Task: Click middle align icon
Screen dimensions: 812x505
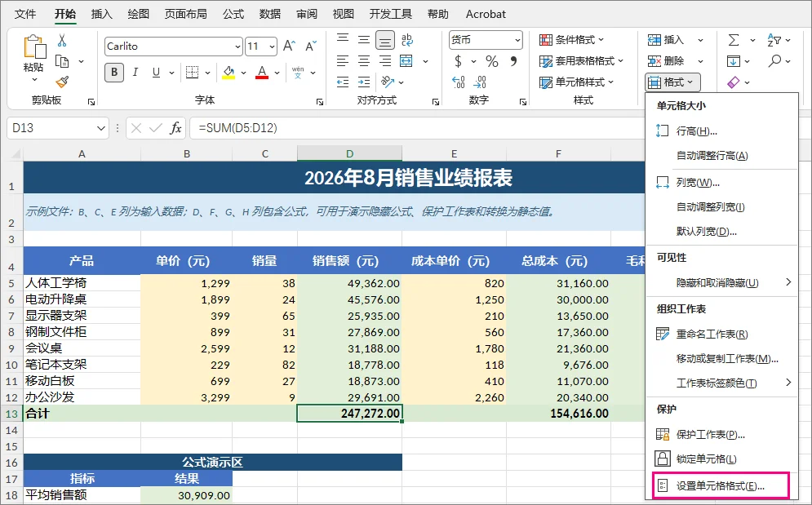Action: 364,39
